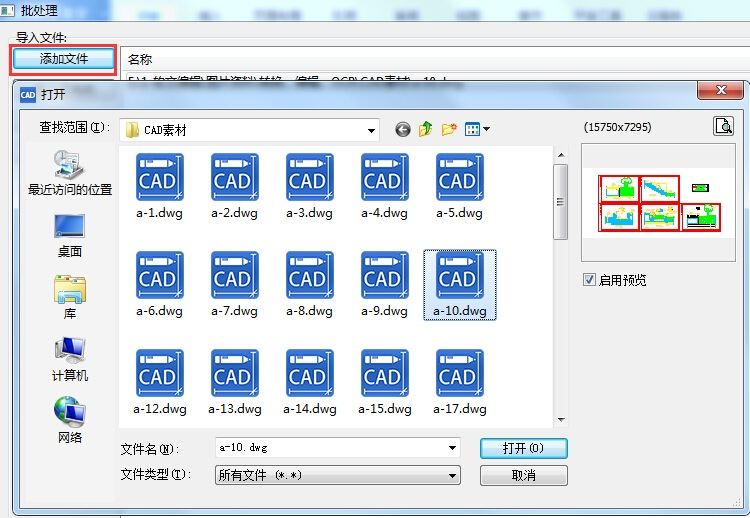Screen dimensions: 750x518
Task: Select the a-15.dwg file icon
Action: point(385,373)
